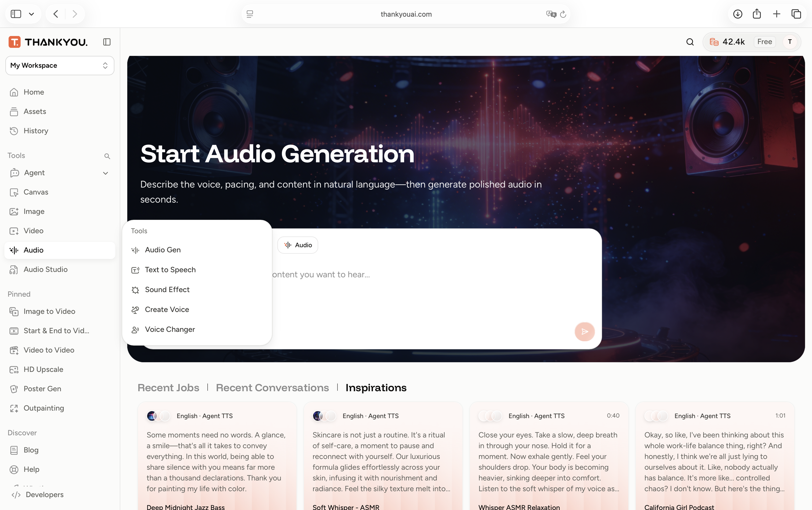Show the Safari tab overview icon
The width and height of the screenshot is (812, 510).
tap(796, 14)
